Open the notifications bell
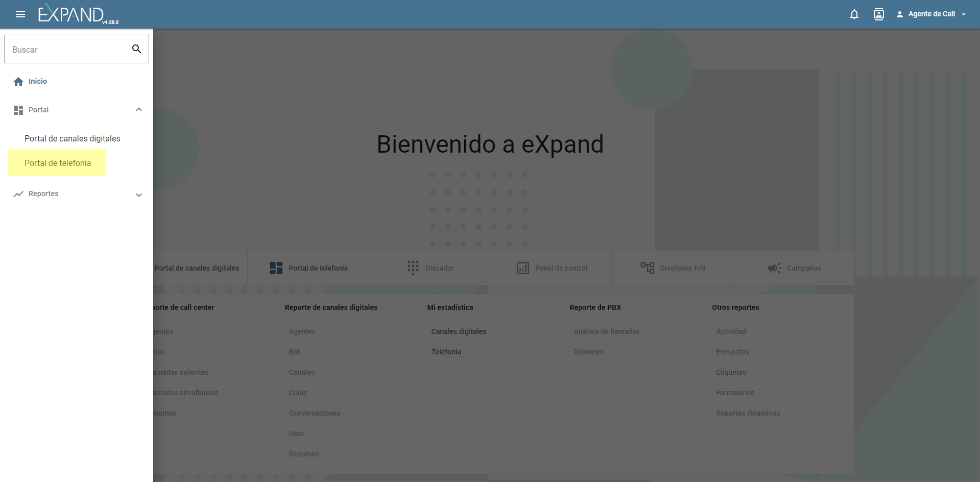This screenshot has width=980, height=482. (x=854, y=14)
